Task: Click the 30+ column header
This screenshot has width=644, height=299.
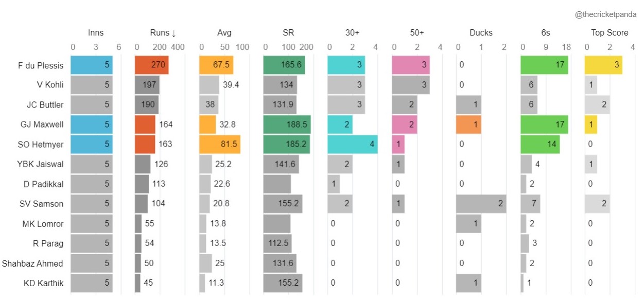Action: [353, 33]
